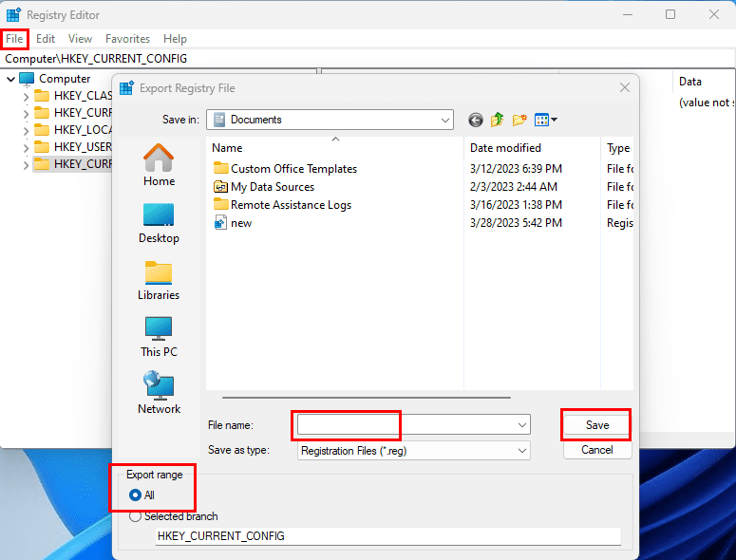Click the Cancel button
The height and width of the screenshot is (560, 736).
(x=597, y=450)
